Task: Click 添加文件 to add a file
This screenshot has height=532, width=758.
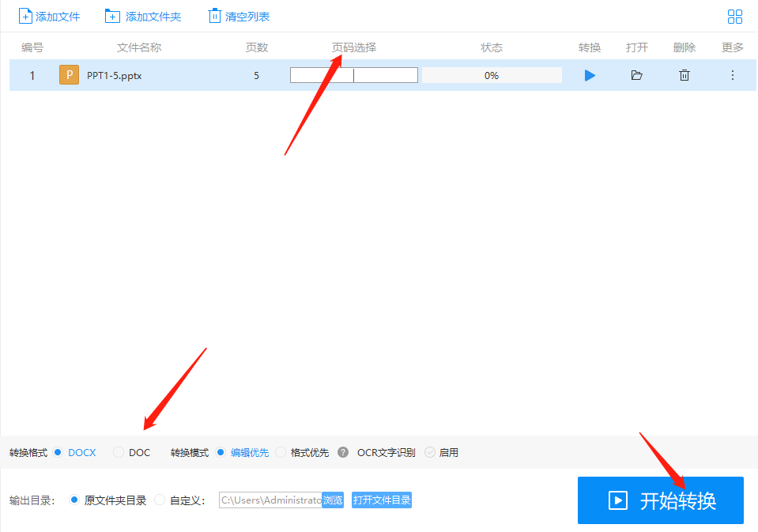Action: tap(49, 15)
